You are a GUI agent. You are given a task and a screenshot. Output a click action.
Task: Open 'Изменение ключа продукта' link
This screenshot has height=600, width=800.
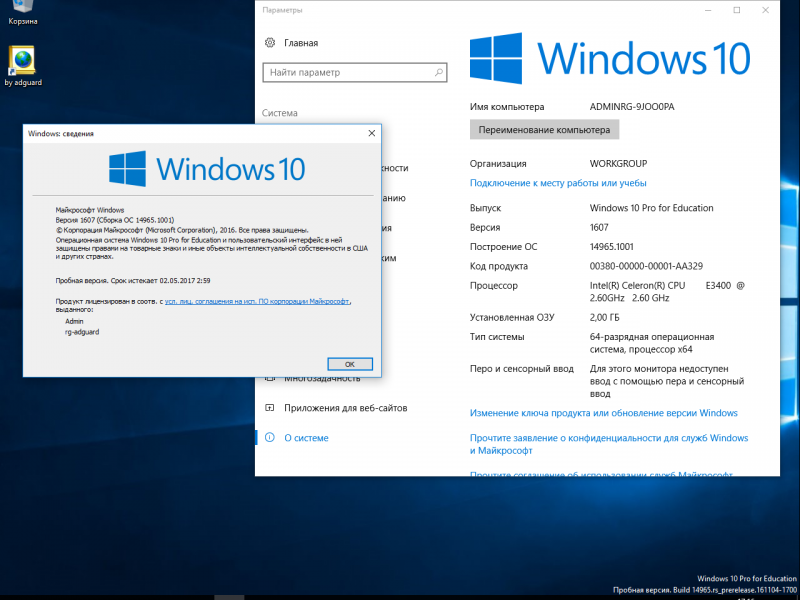pyautogui.click(x=604, y=413)
